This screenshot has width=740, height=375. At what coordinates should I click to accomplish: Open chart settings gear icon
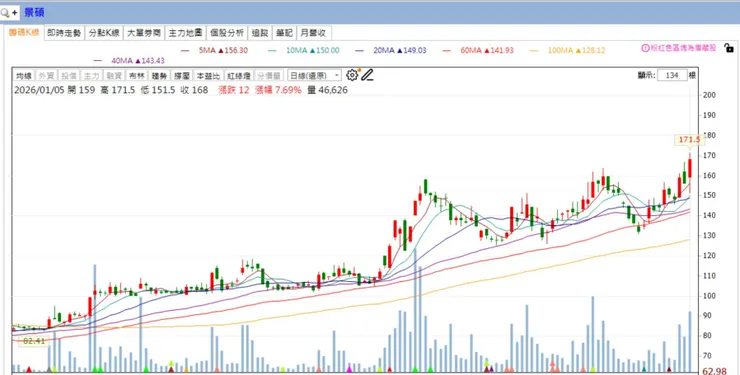tap(352, 75)
